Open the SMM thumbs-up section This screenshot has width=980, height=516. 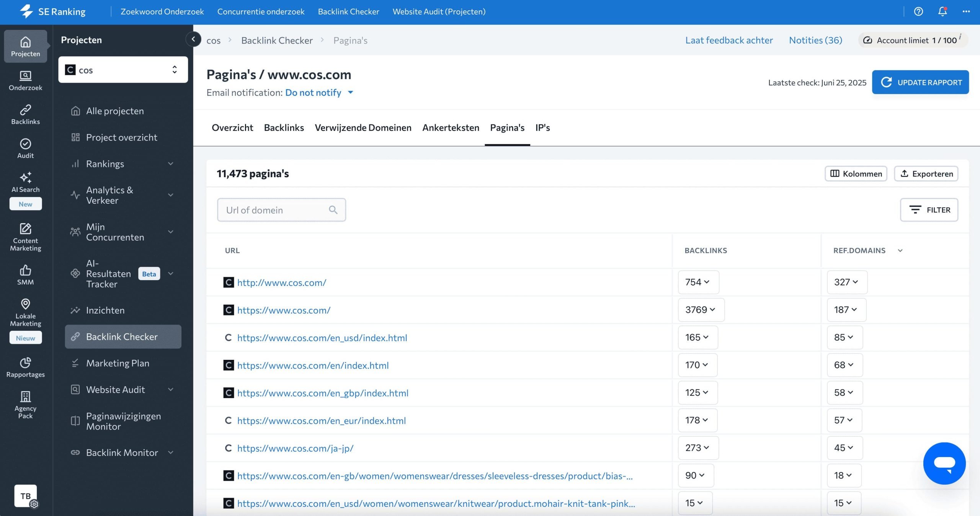click(x=25, y=275)
